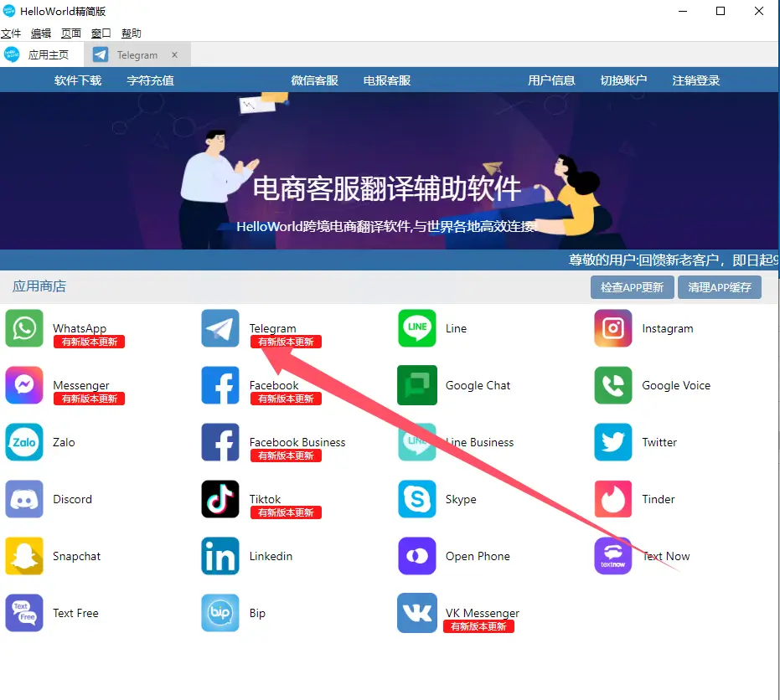Click the Linkedin label text

click(271, 556)
